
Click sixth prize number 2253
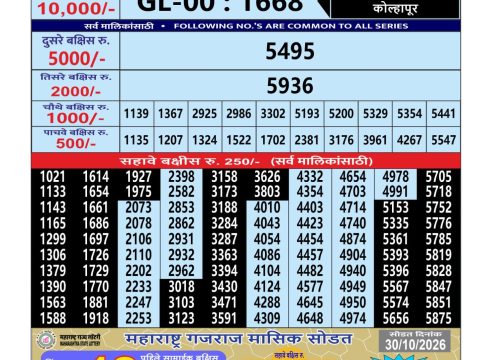tap(138, 318)
